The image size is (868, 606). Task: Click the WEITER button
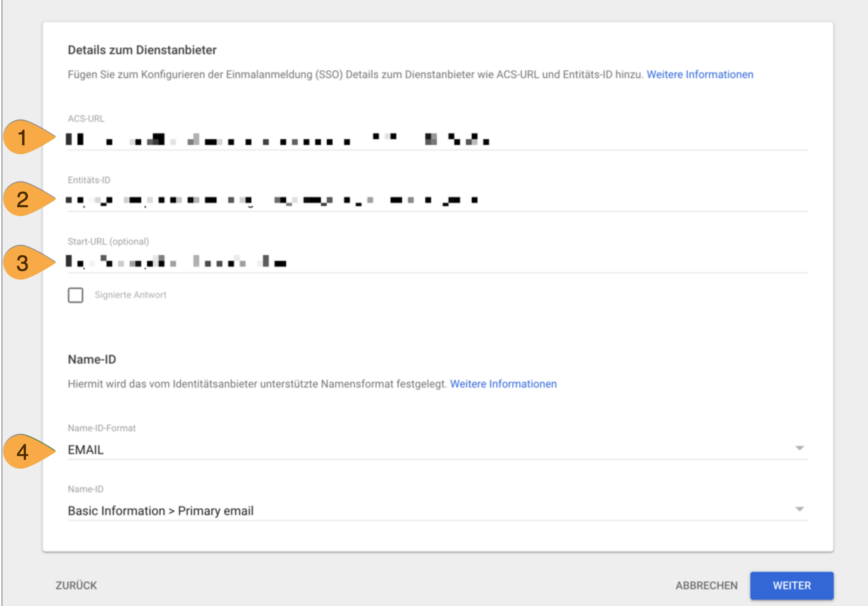791,586
